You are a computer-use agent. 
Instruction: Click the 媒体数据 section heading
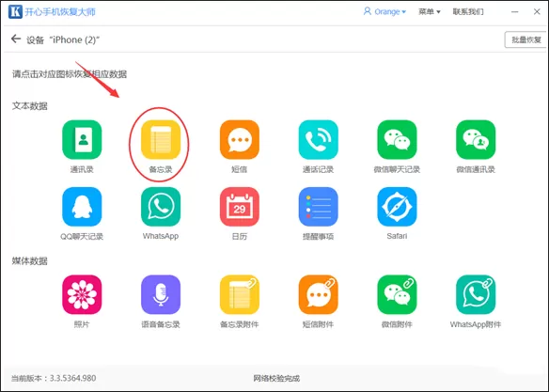pyautogui.click(x=30, y=261)
